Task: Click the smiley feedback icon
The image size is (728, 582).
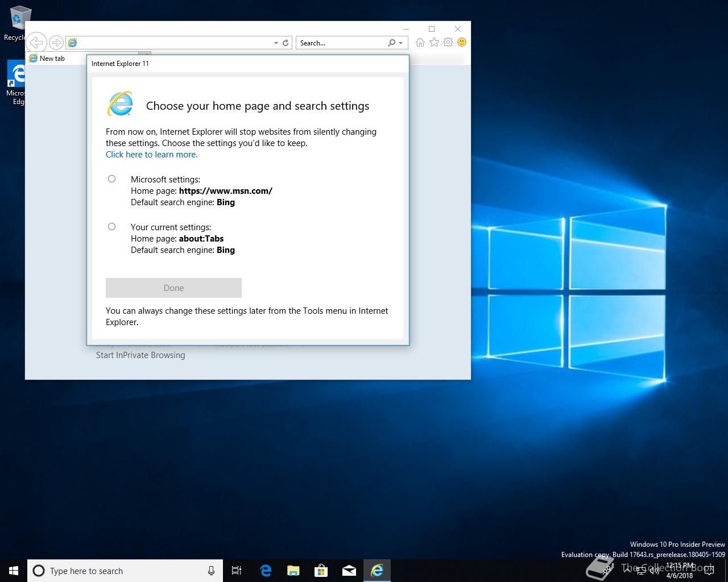Action: (462, 42)
